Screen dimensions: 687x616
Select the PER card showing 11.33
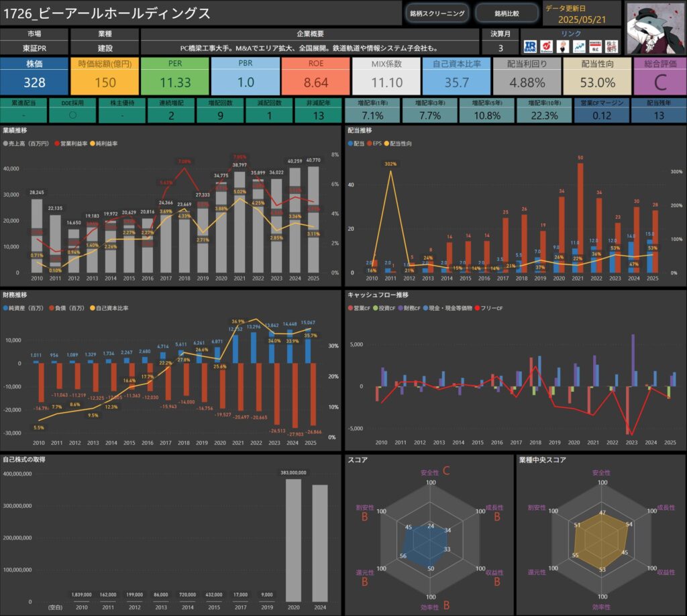point(175,76)
